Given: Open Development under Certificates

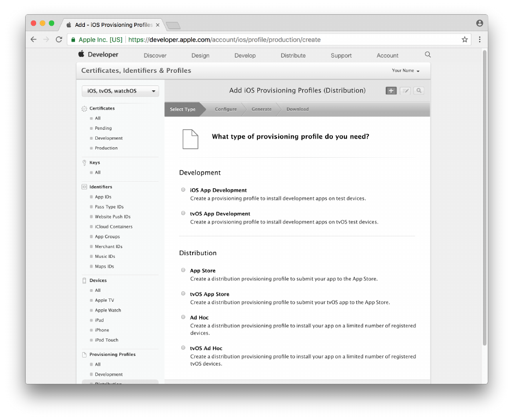Looking at the screenshot, I should click(108, 139).
